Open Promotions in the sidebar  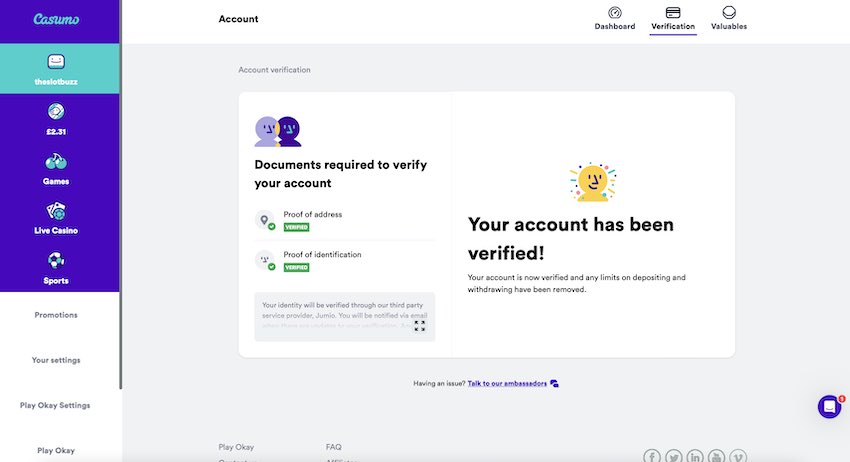pos(56,315)
